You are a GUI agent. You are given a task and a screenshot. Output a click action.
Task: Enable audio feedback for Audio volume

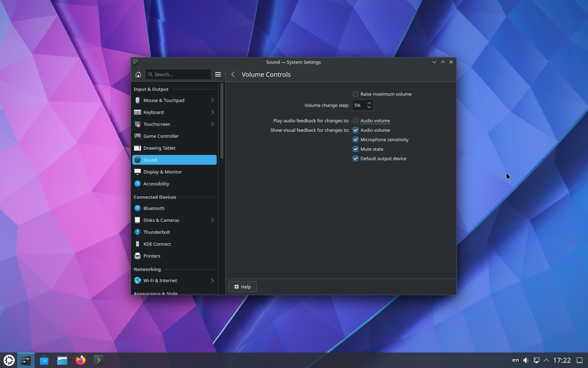pos(356,121)
